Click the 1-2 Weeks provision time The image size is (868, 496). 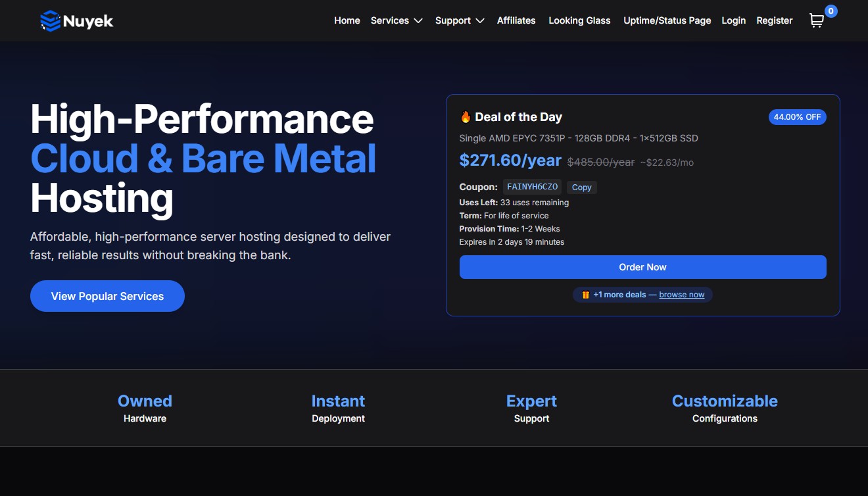point(541,229)
